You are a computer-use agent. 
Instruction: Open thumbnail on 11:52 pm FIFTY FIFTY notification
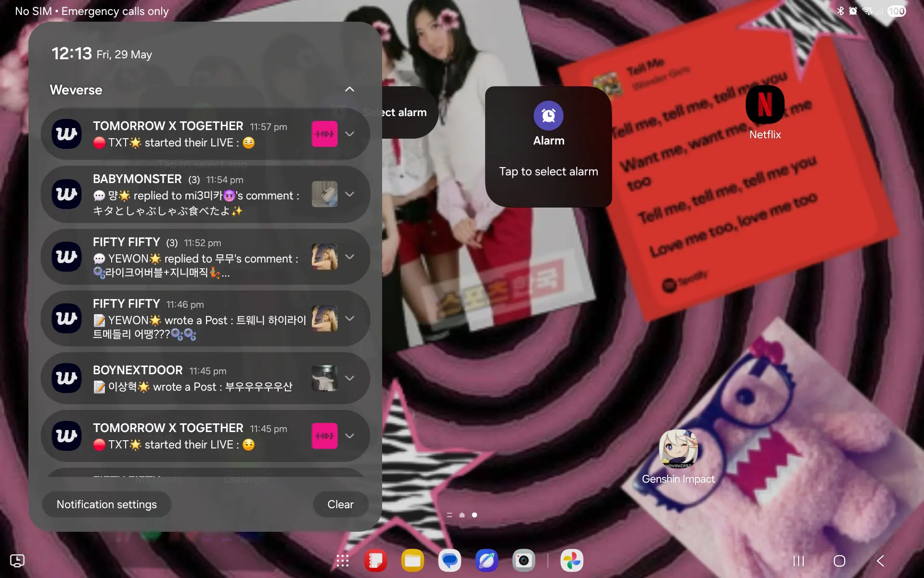324,257
